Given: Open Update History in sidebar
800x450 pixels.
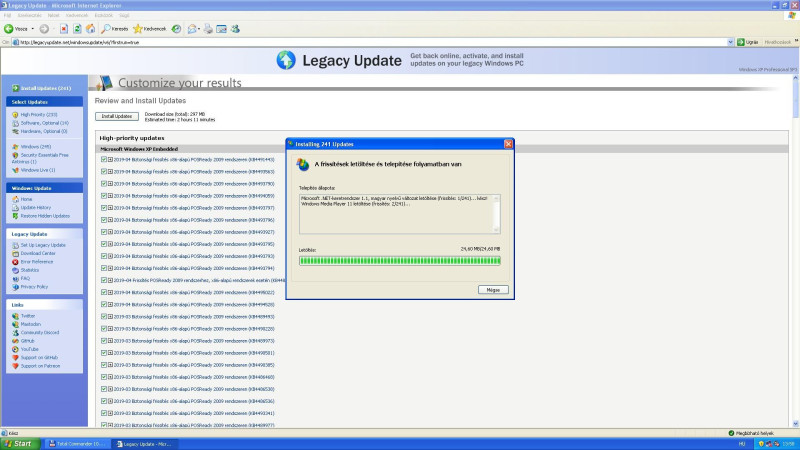Looking at the screenshot, I should 35,208.
